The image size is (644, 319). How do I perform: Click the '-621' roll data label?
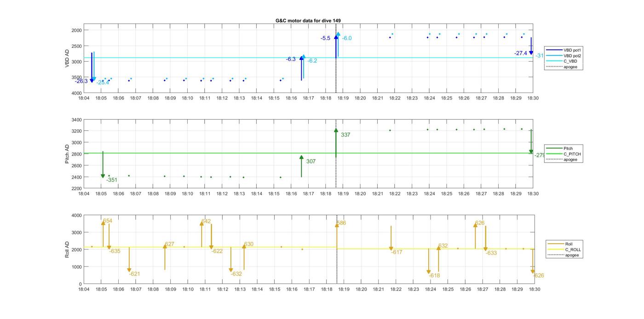(134, 274)
